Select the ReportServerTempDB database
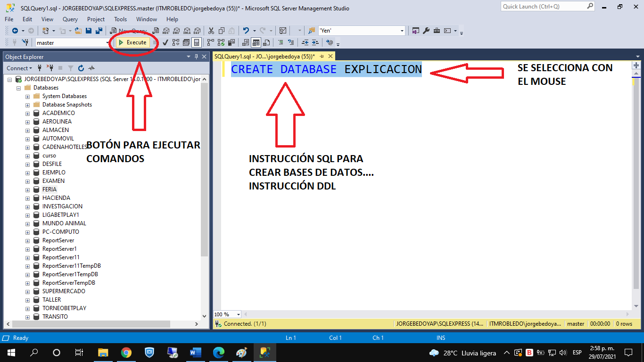Screen dimensions: 644x362 pyautogui.click(x=69, y=283)
